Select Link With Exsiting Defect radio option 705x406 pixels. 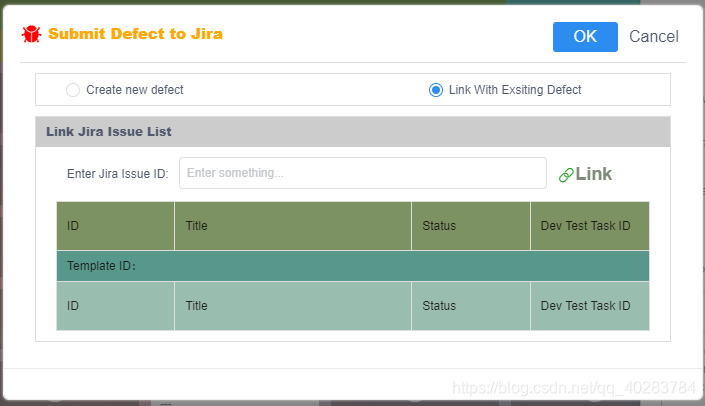[x=436, y=90]
